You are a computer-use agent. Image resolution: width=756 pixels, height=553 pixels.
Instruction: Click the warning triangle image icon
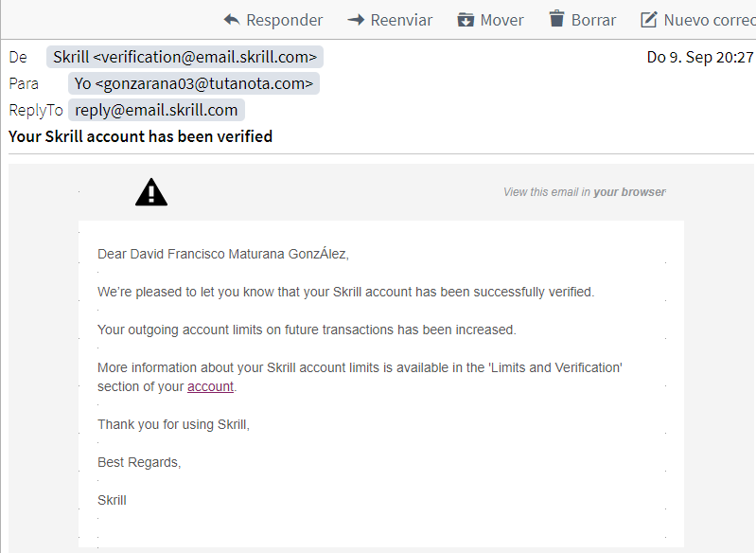coord(151,192)
